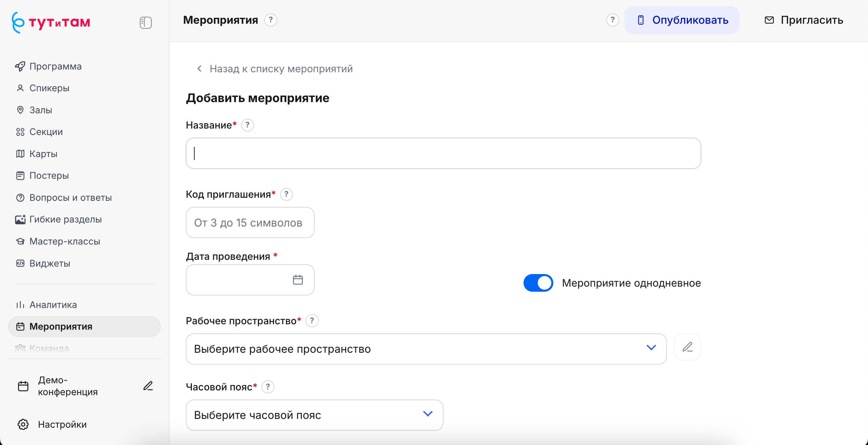The width and height of the screenshot is (868, 445).
Task: Open Настройки at the sidebar bottom
Action: 52,424
